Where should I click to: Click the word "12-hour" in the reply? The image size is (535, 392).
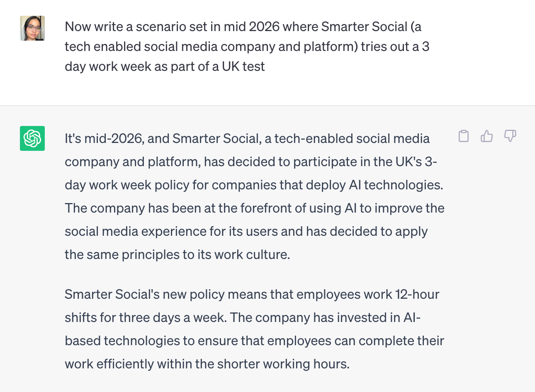pos(417,294)
